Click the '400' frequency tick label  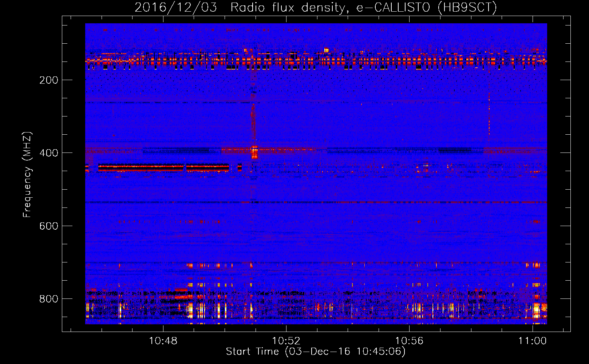coord(49,153)
